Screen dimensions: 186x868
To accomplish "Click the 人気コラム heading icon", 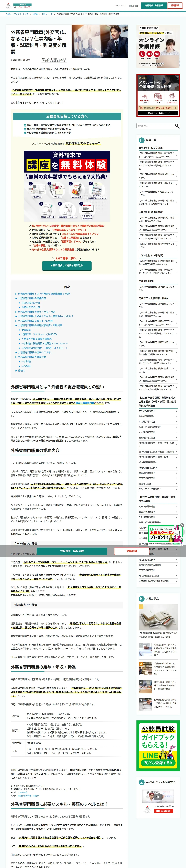I will (x=142, y=598).
